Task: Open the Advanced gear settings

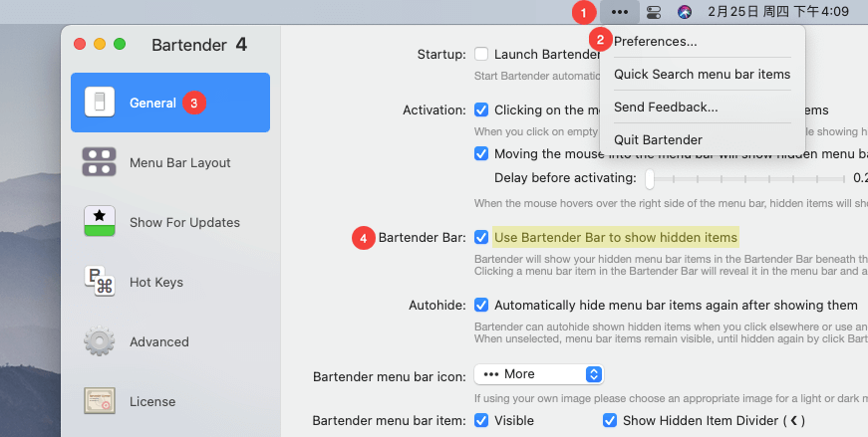Action: [100, 341]
